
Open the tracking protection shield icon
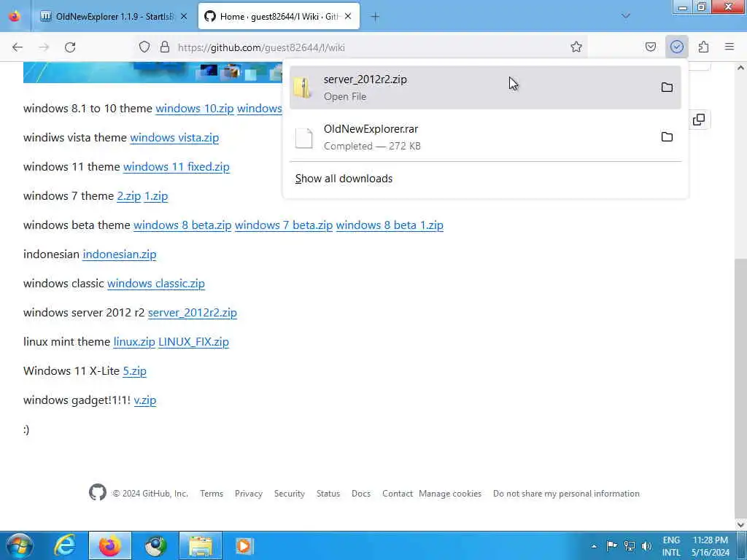(x=144, y=47)
